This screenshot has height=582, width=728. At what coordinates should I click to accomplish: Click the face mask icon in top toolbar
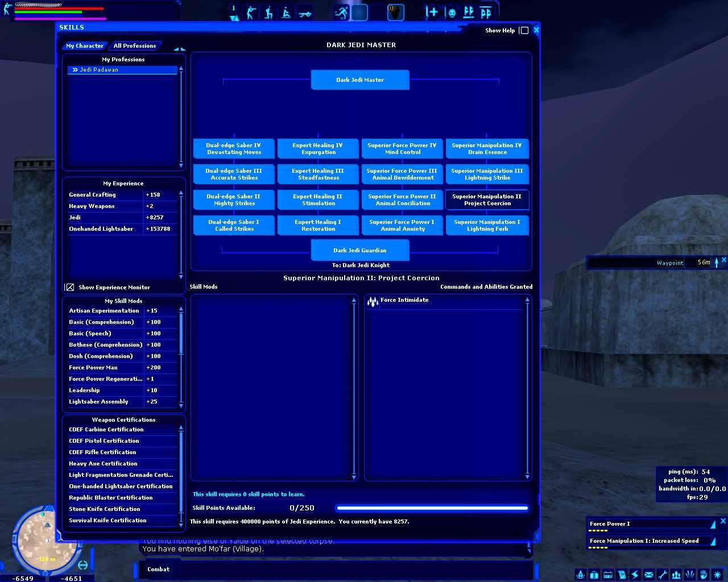pyautogui.click(x=450, y=12)
